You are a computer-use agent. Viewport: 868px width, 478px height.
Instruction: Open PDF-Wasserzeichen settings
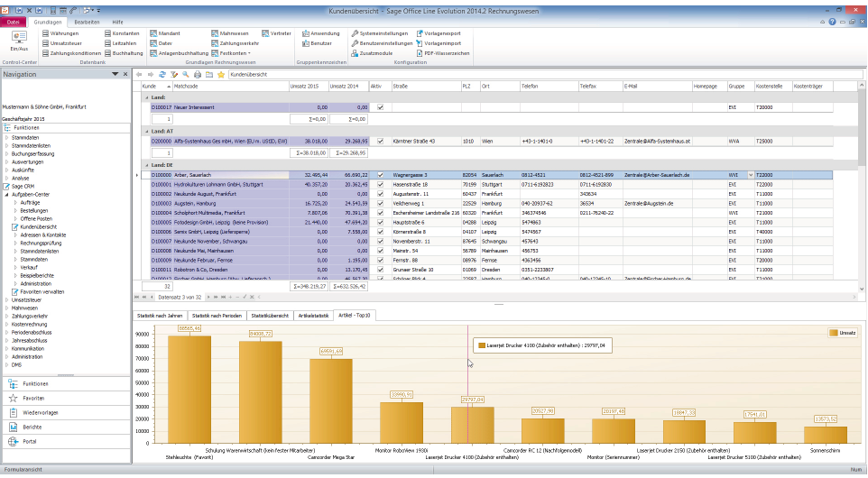[442, 53]
